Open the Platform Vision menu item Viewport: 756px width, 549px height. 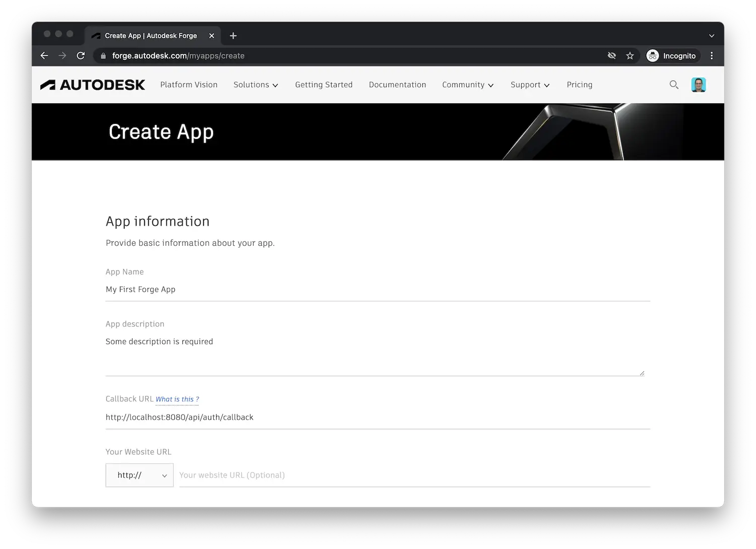[x=189, y=85]
